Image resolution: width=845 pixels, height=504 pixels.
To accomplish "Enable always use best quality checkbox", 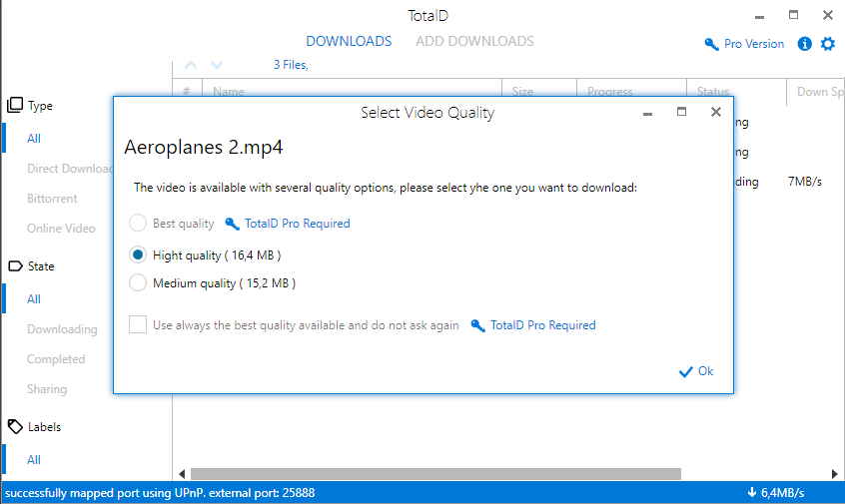I will [x=138, y=324].
